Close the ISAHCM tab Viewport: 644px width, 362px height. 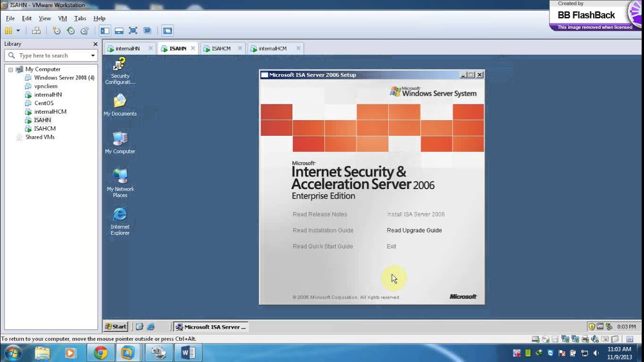pos(240,48)
